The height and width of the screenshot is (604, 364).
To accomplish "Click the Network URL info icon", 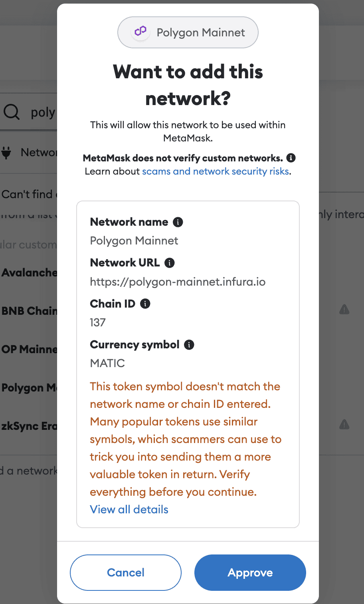I will click(170, 263).
